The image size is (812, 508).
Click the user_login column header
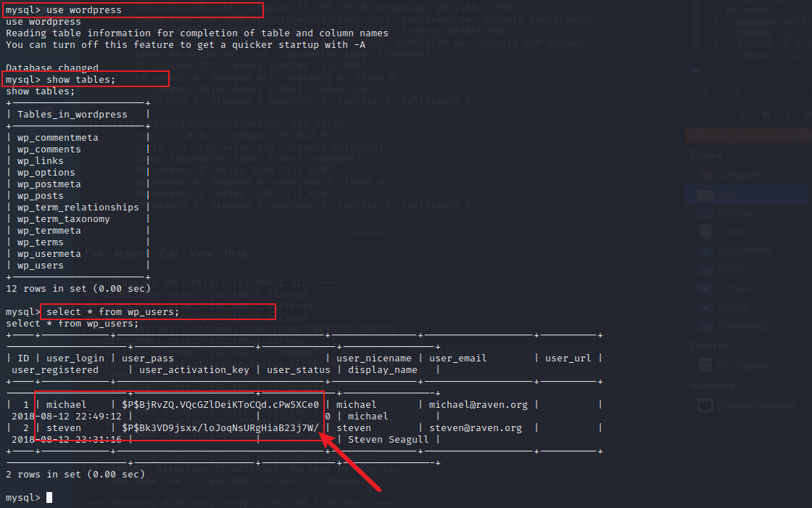[75, 359]
